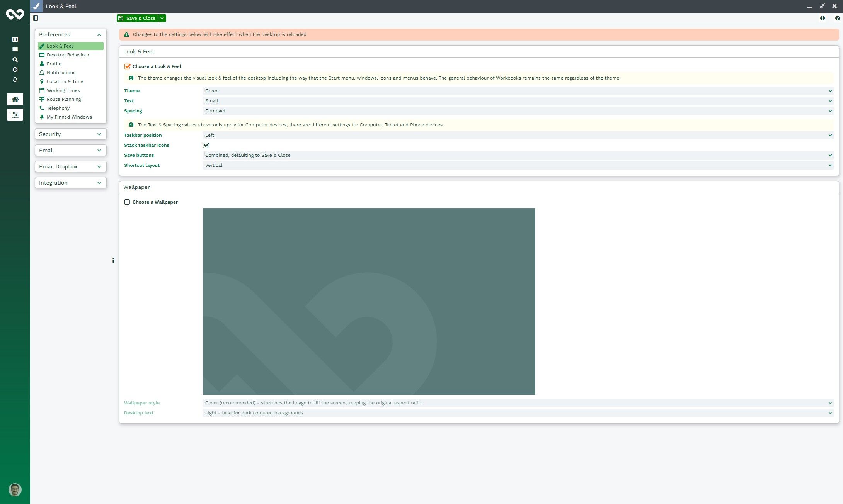Click the search magnifier icon in the taskbar
The image size is (843, 504).
coord(15,59)
